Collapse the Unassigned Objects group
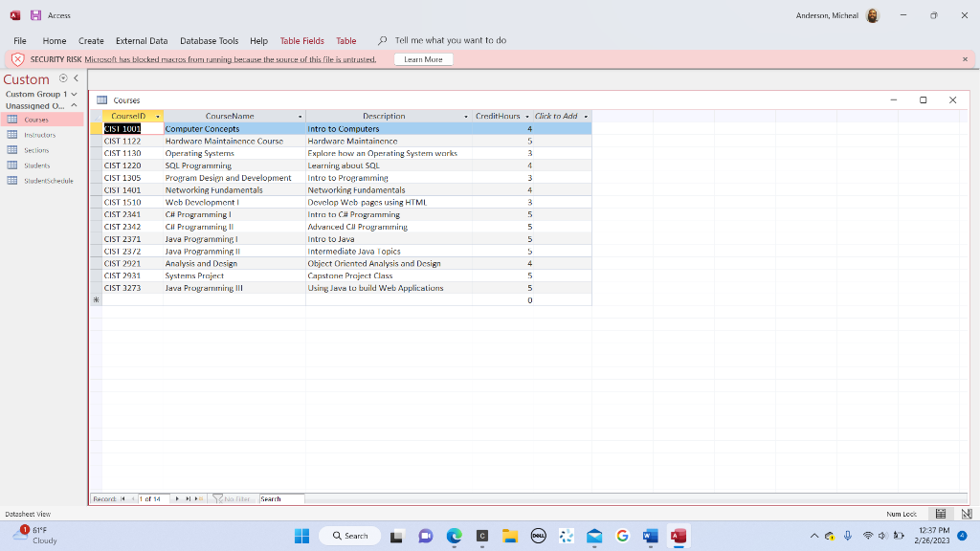The width and height of the screenshot is (980, 551). pyautogui.click(x=73, y=105)
